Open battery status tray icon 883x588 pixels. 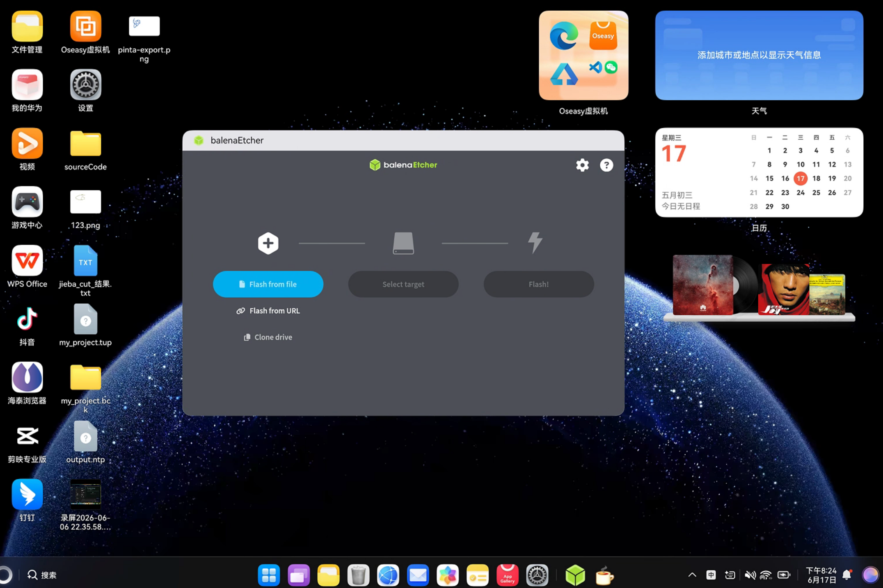tap(784, 575)
